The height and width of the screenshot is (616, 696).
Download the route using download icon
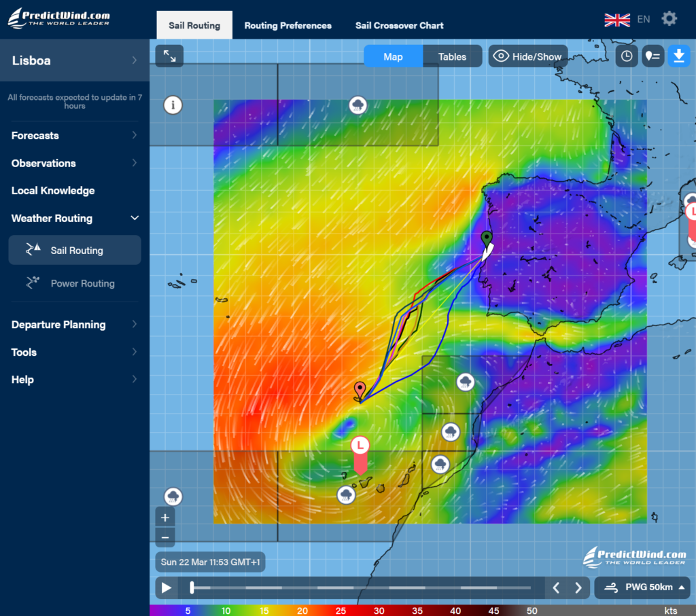click(x=678, y=56)
